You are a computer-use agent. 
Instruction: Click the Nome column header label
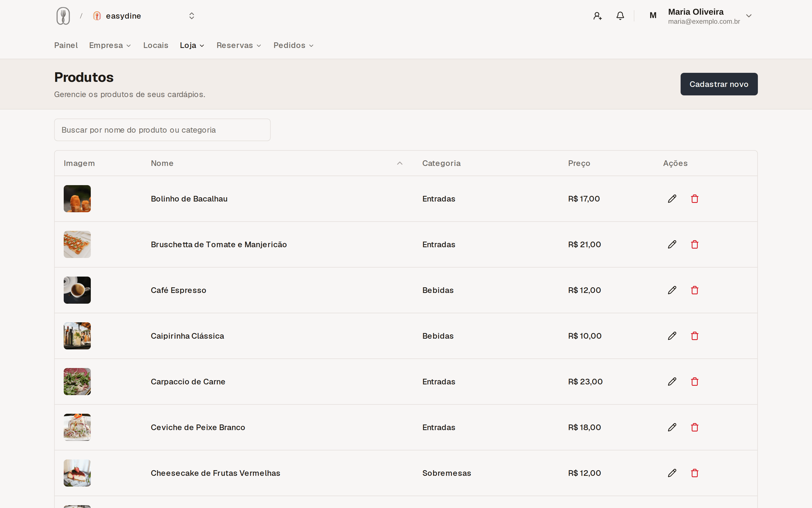click(x=162, y=163)
